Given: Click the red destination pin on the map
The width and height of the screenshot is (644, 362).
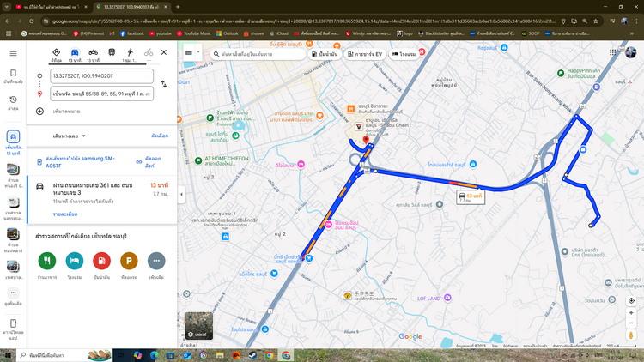Looking at the screenshot, I should pos(366,141).
